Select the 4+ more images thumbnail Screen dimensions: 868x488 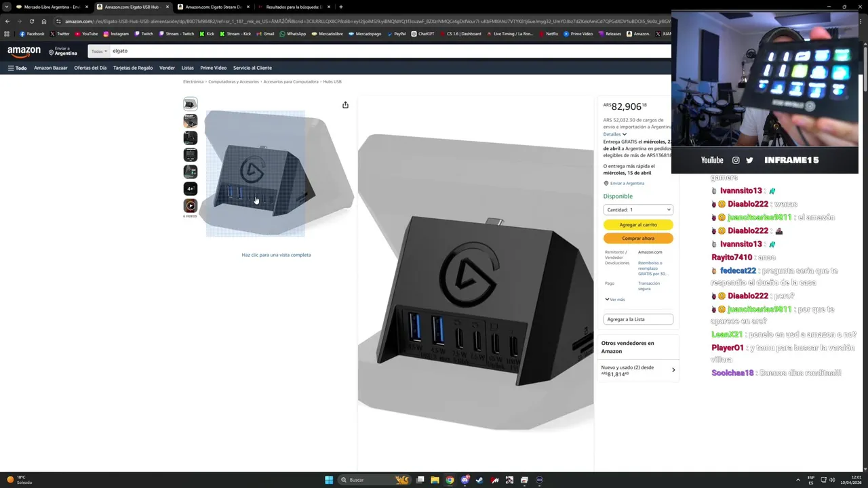[191, 188]
